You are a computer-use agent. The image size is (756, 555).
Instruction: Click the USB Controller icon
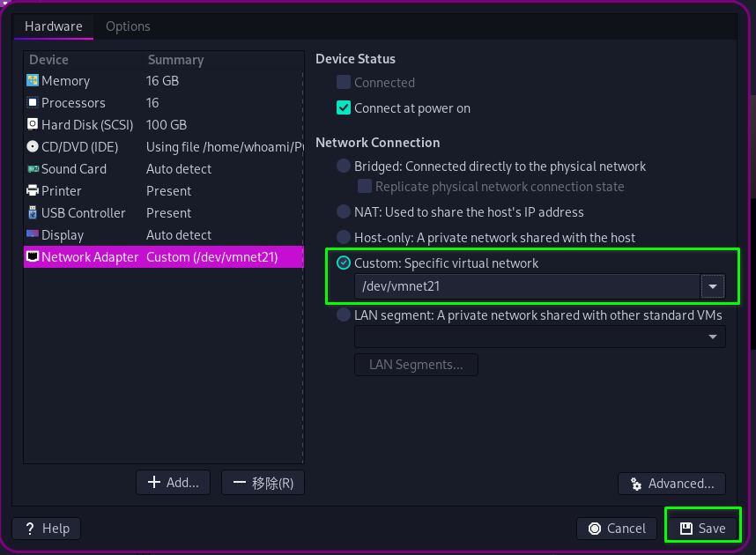[33, 213]
